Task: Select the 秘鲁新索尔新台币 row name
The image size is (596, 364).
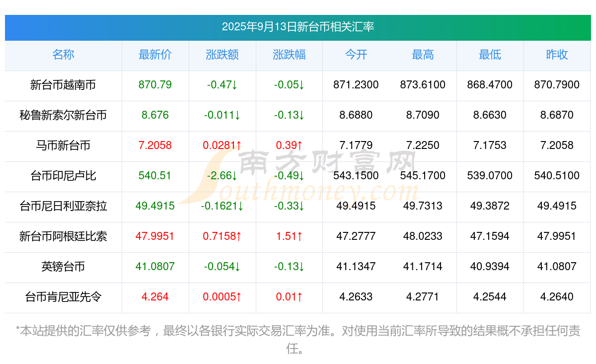Action: point(63,115)
